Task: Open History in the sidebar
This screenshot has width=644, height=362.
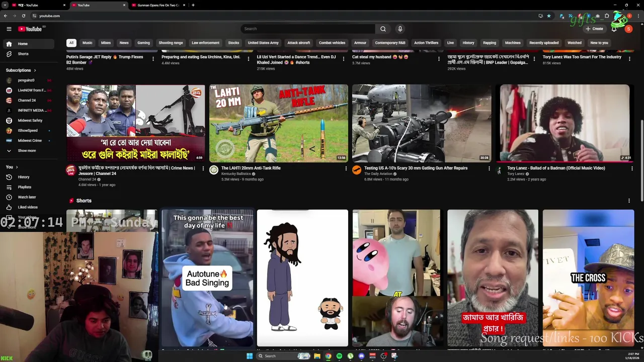Action: click(29, 177)
